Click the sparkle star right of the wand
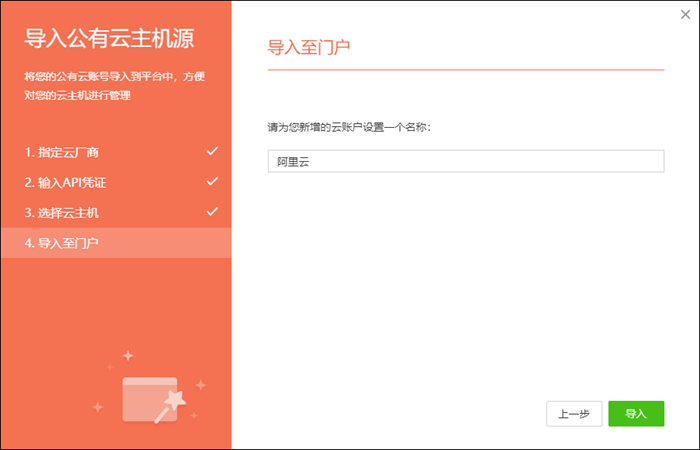This screenshot has height=450, width=700. [200, 385]
